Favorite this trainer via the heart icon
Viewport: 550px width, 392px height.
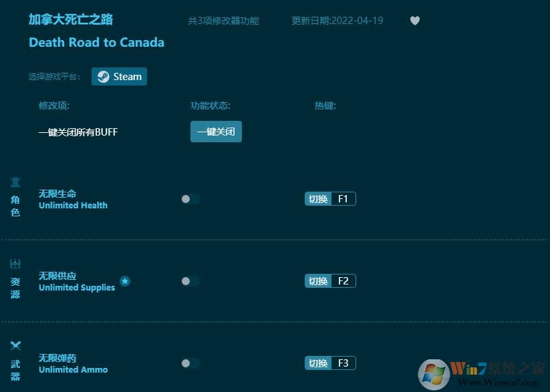coord(415,21)
